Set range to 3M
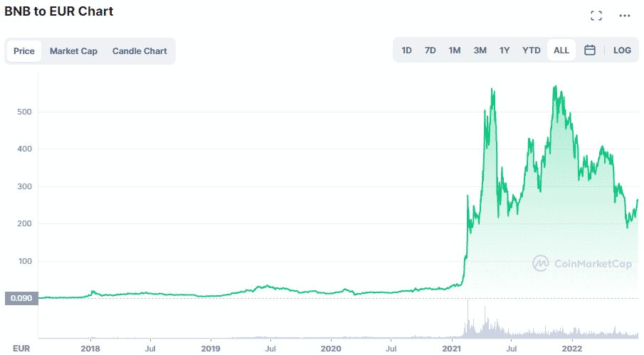The width and height of the screenshot is (644, 355). (x=480, y=51)
